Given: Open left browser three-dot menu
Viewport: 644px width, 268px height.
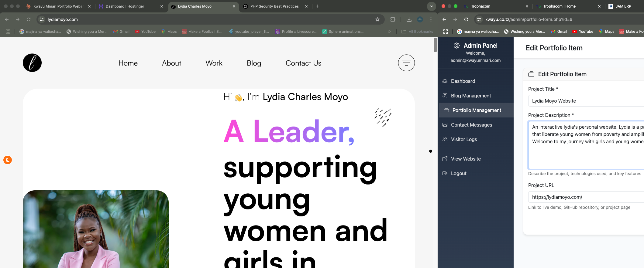Looking at the screenshot, I should point(431,19).
